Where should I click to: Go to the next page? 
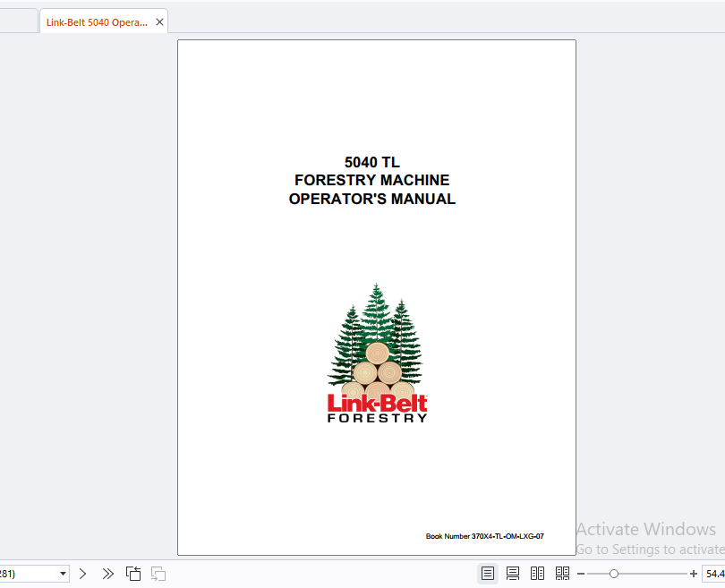point(82,574)
